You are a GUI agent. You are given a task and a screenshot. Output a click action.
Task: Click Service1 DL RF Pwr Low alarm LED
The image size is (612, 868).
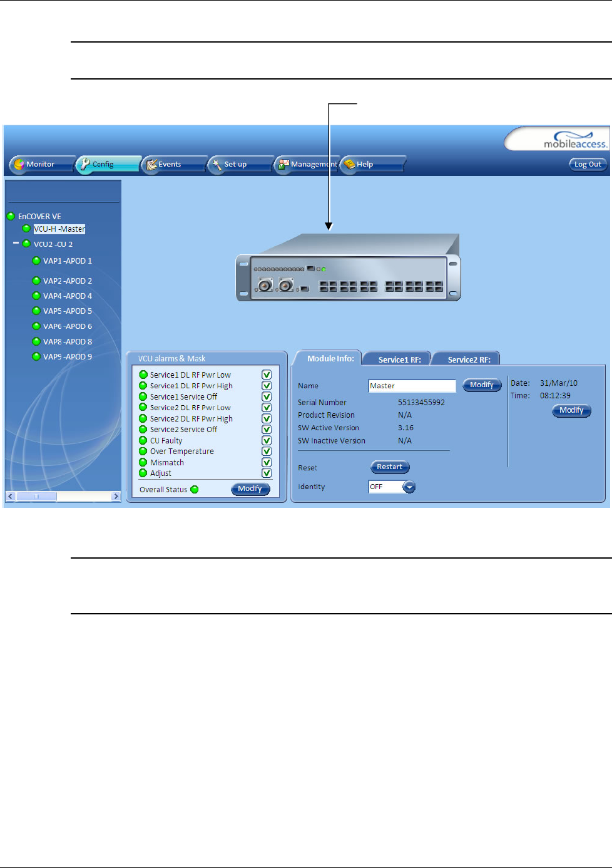tap(143, 375)
